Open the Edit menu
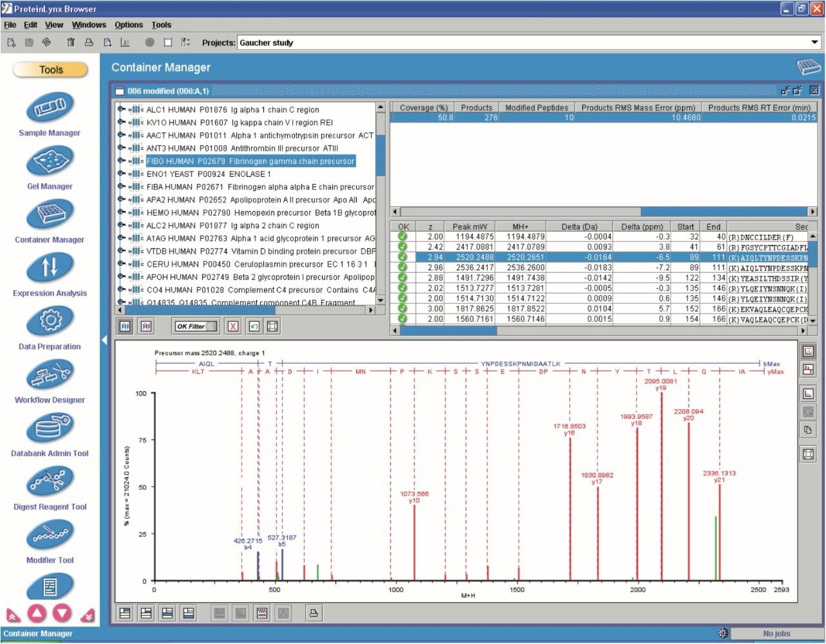826x644 pixels. pos(30,25)
